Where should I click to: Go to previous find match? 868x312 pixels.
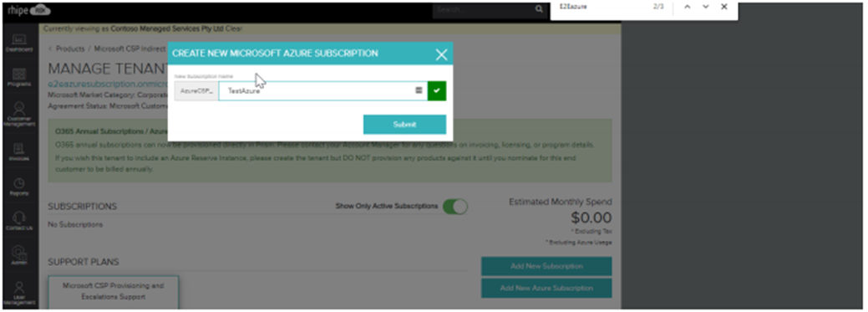(687, 7)
